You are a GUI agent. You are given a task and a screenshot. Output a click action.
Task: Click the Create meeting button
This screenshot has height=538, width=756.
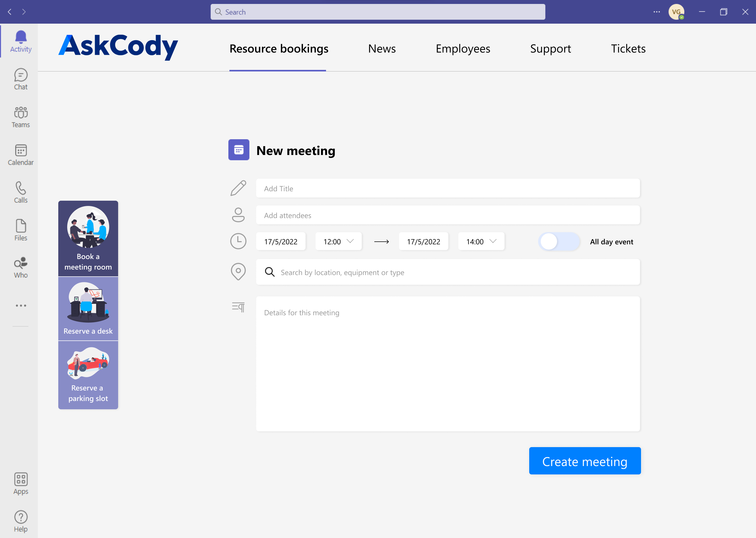(x=585, y=461)
